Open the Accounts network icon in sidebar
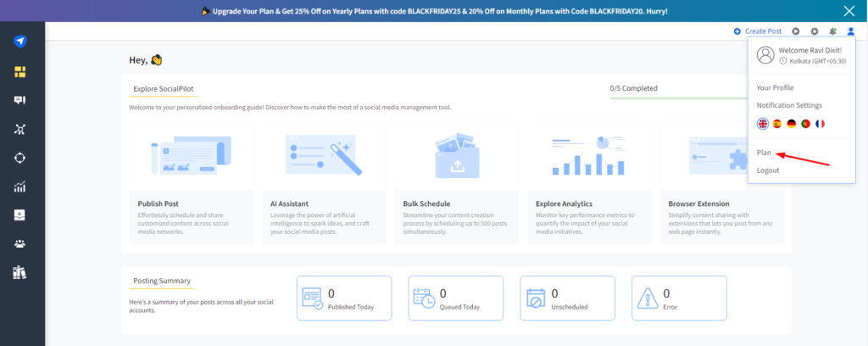This screenshot has width=868, height=346. pos(20,130)
